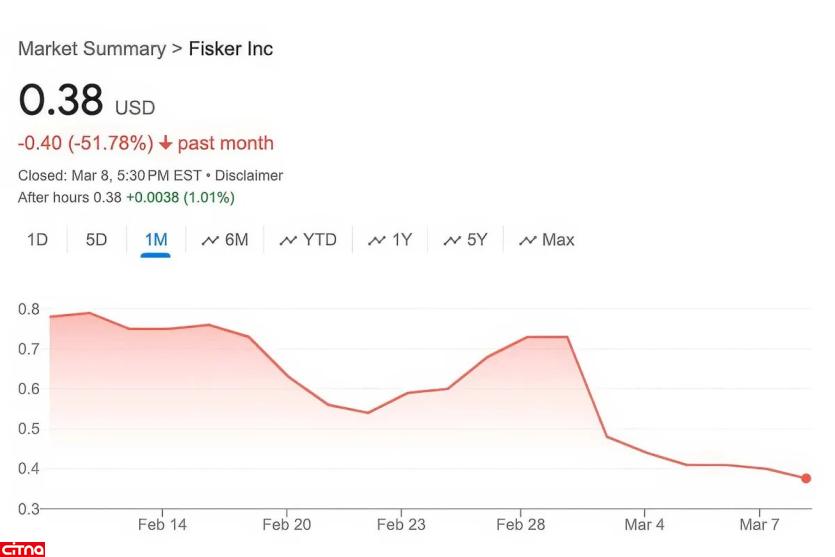Select the trend icon beside 1Y
Screen dimensions: 835x557
tap(377, 240)
